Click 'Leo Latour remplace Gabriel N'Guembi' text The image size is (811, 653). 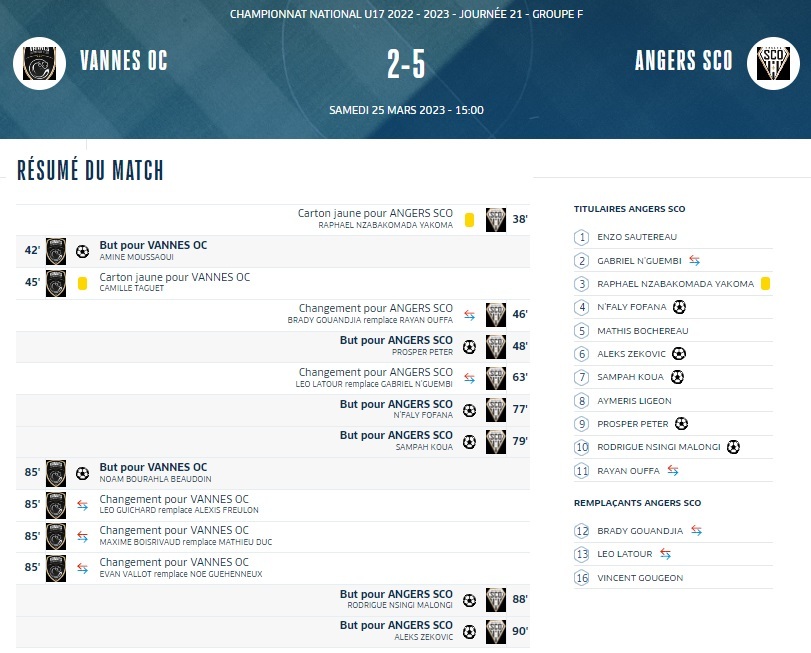[374, 384]
